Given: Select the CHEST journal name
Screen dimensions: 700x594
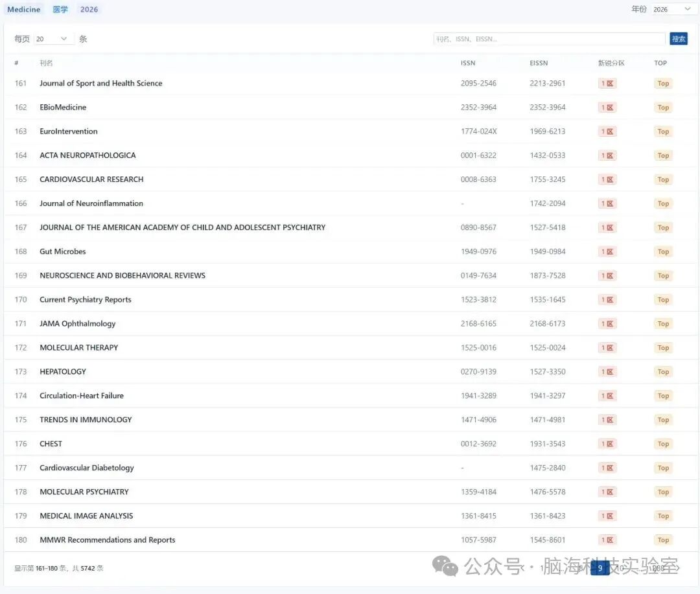Looking at the screenshot, I should [51, 444].
